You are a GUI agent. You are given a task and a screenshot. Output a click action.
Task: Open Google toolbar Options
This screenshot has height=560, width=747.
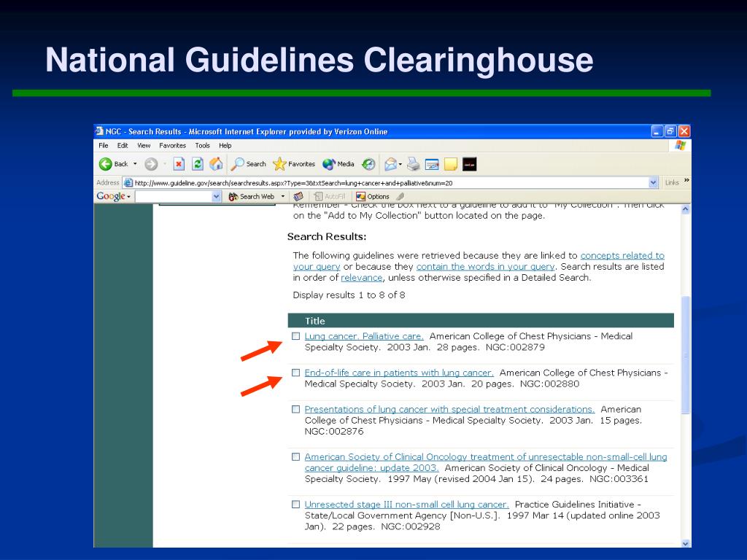pyautogui.click(x=373, y=197)
